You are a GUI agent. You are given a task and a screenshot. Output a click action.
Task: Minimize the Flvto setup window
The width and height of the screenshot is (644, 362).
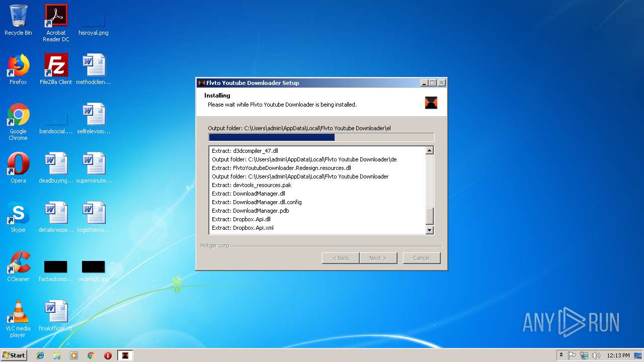click(x=425, y=83)
